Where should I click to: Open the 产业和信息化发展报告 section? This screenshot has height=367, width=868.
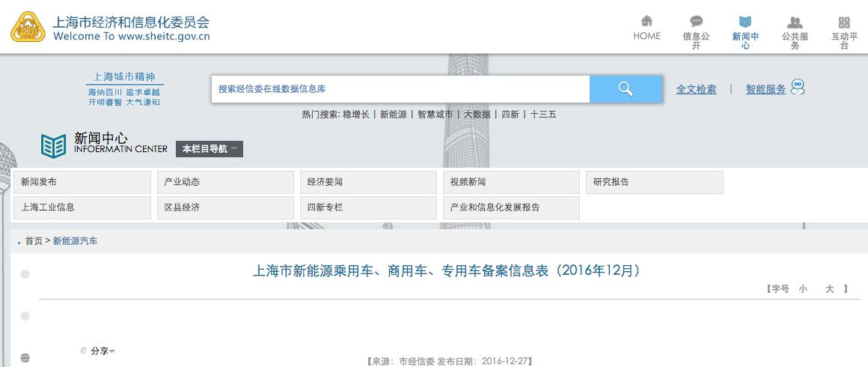tap(511, 207)
